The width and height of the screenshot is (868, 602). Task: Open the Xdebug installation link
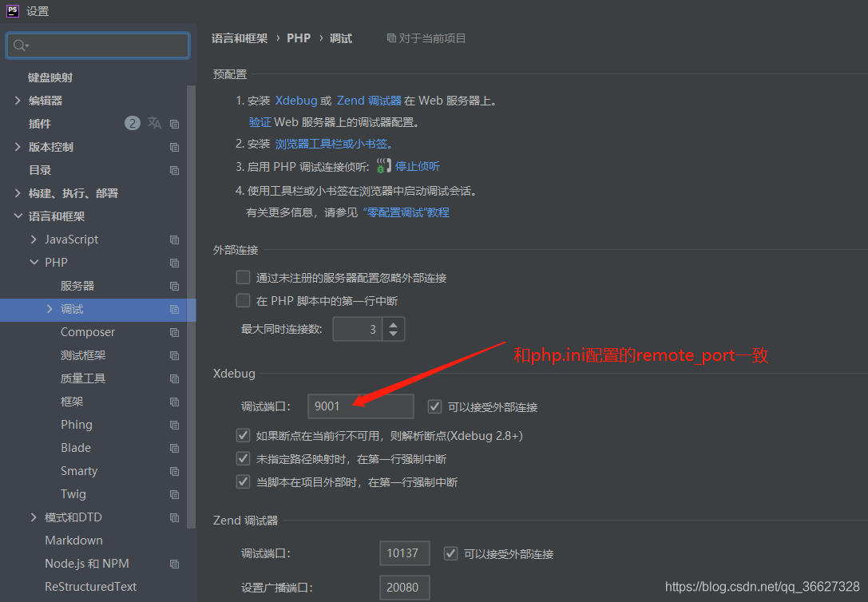296,101
